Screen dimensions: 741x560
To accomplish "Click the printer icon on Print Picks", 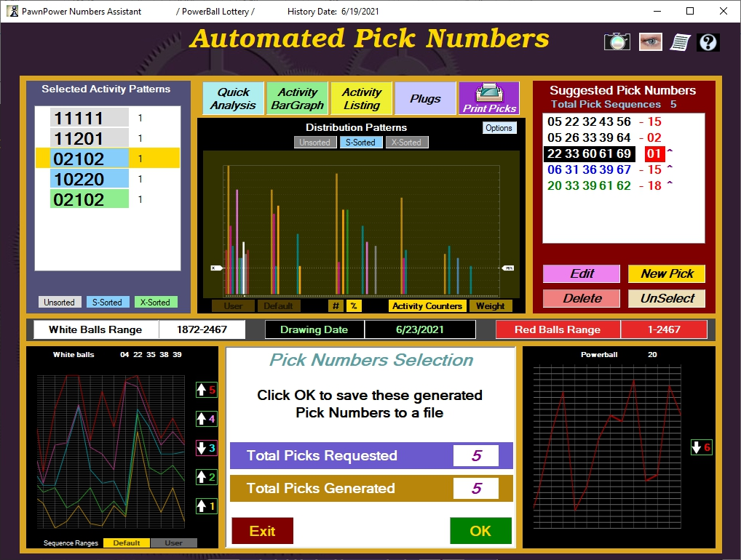I will 489,92.
